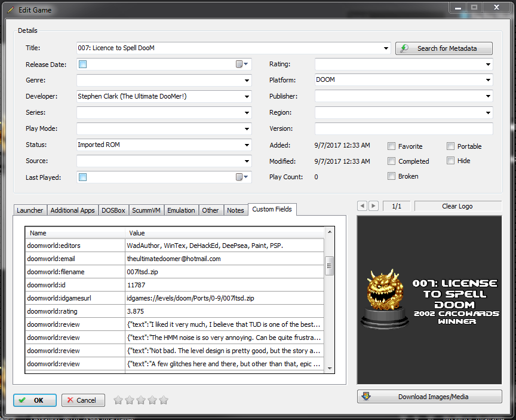Open the Series dropdown
Image resolution: width=516 pixels, height=420 pixels.
tap(247, 112)
